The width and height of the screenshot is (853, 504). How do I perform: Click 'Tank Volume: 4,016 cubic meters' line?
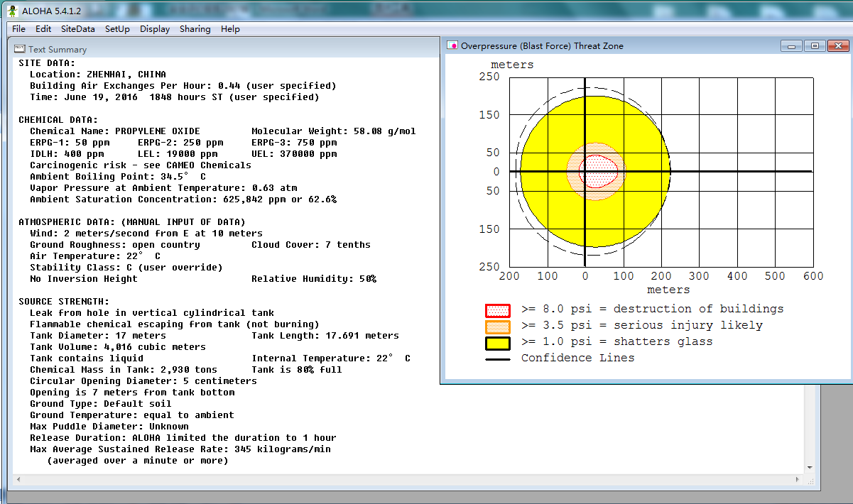click(118, 346)
